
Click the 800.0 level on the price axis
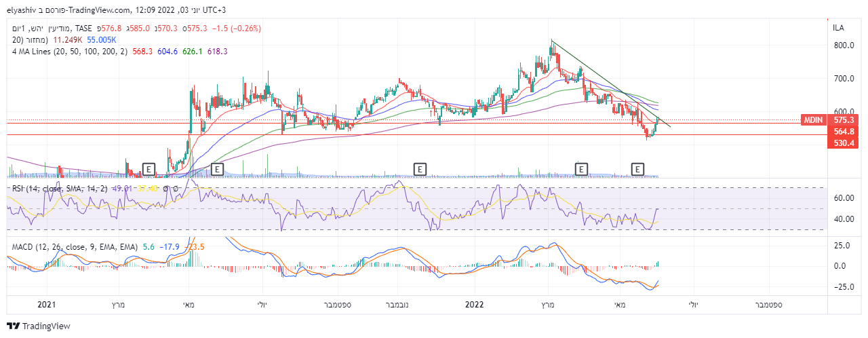pos(844,45)
